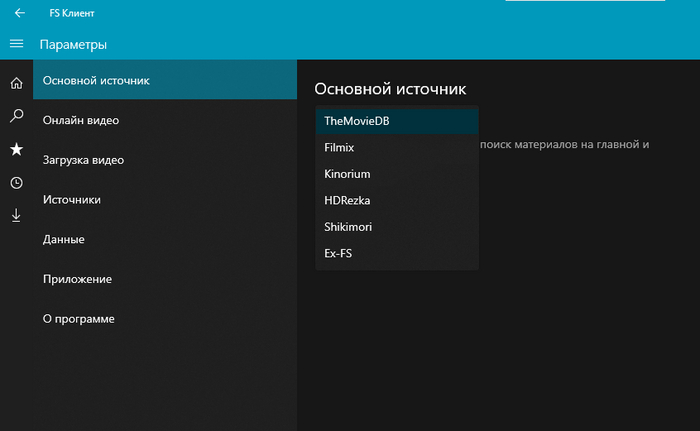The width and height of the screenshot is (700, 431).
Task: Go to Home via sidebar icon
Action: [16, 82]
